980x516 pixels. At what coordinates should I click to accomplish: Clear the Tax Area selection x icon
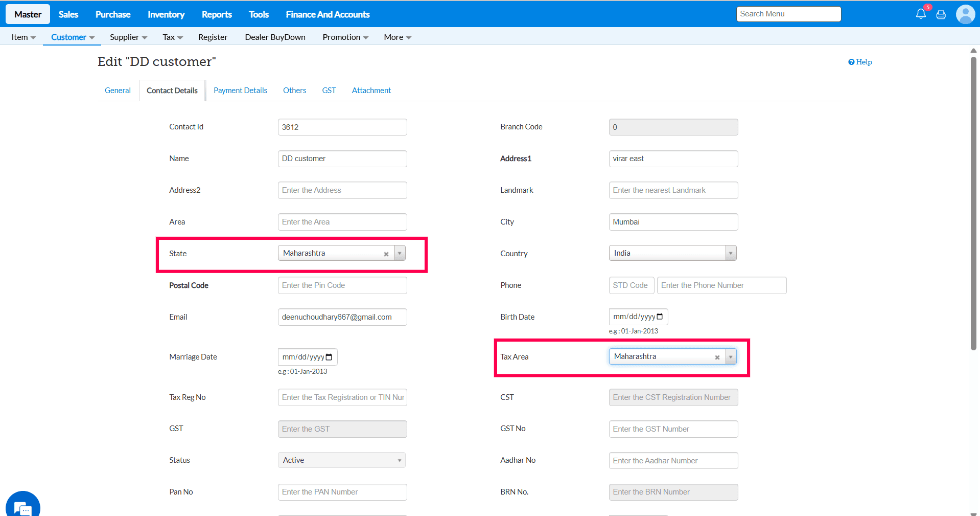(x=717, y=357)
